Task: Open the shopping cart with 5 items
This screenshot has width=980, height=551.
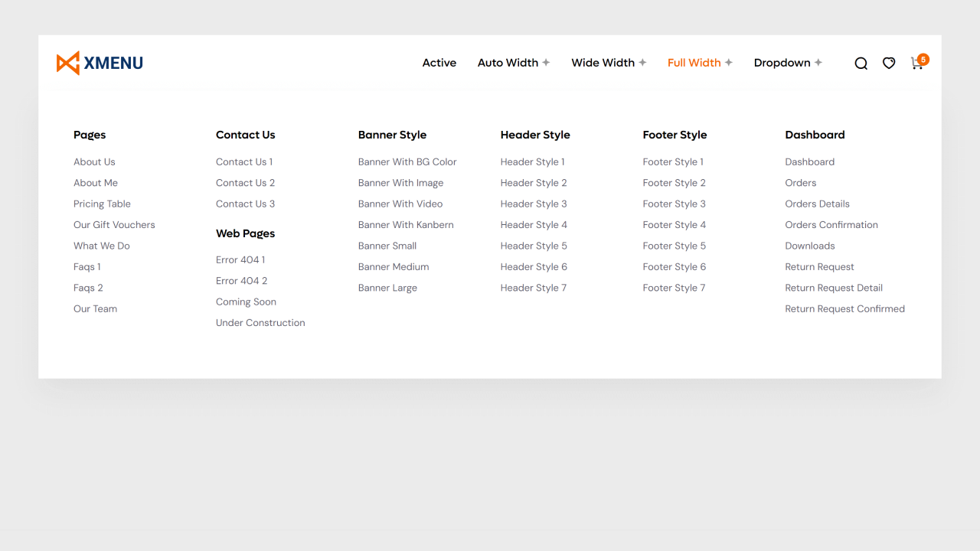Action: (x=916, y=64)
